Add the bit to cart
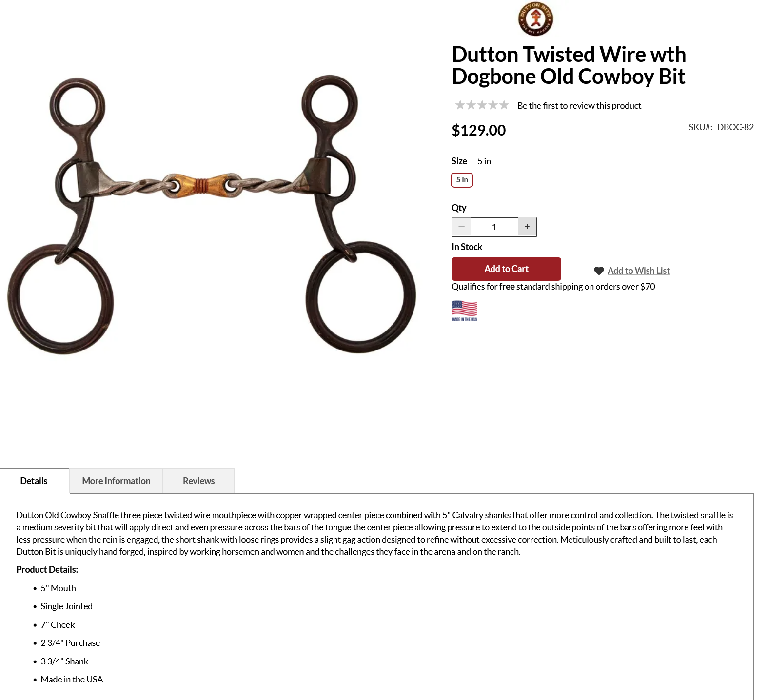 (506, 269)
